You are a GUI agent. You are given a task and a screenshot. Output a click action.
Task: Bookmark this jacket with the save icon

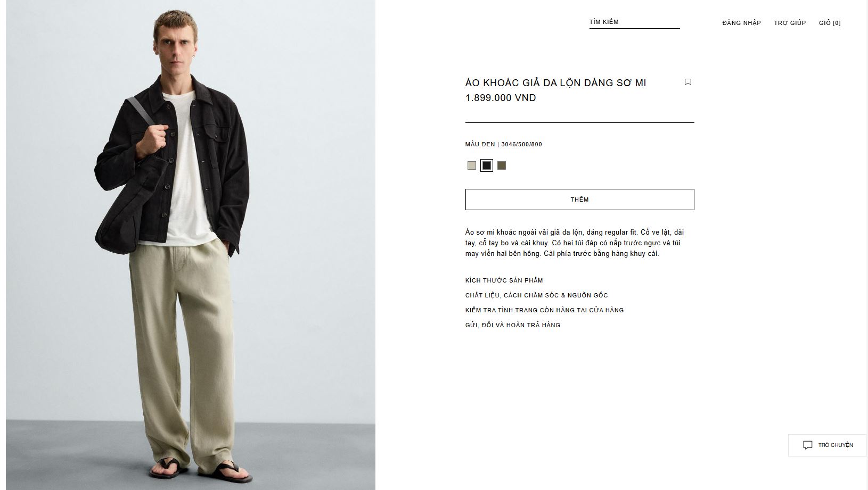click(688, 82)
